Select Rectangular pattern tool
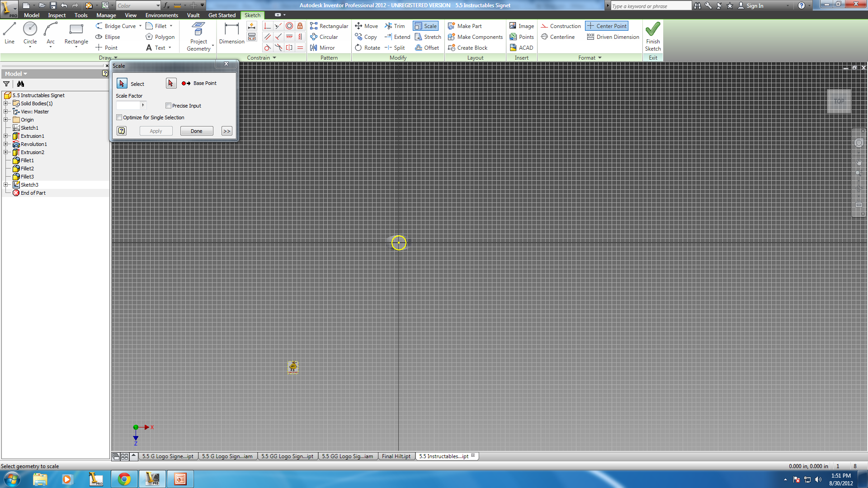This screenshot has width=868, height=488. 329,26
